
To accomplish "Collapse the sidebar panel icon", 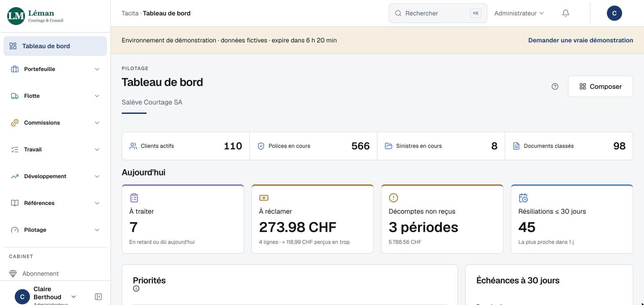I will [98, 297].
